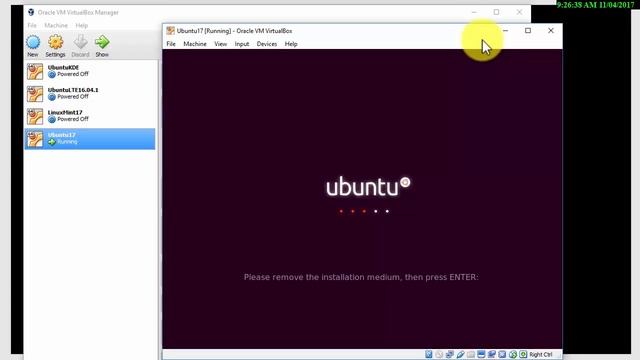Select the UbuntuKDE virtual machine

click(90, 71)
